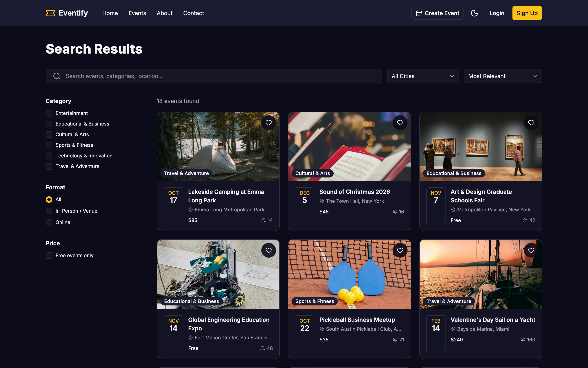Open Contact nav link
Image resolution: width=588 pixels, height=368 pixels.
[x=193, y=13]
